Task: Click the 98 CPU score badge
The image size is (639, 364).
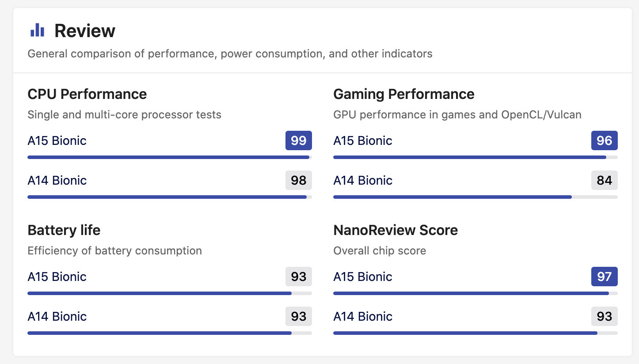Action: 299,180
